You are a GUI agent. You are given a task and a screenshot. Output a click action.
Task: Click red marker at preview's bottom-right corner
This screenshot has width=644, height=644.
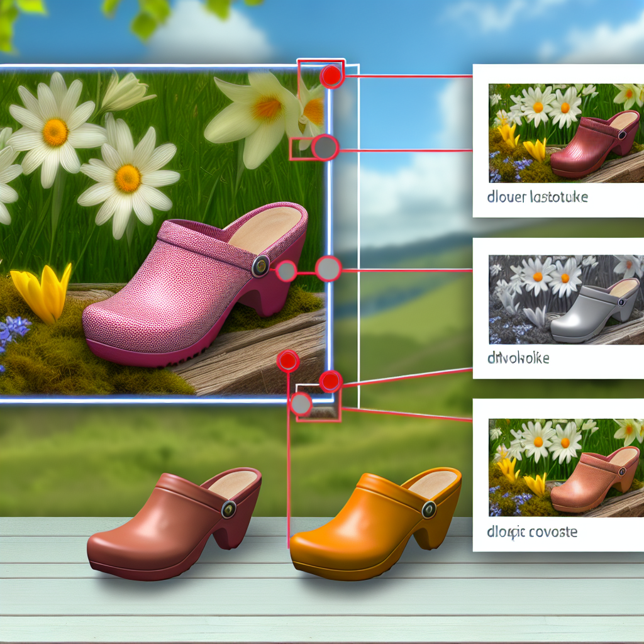coord(330,381)
